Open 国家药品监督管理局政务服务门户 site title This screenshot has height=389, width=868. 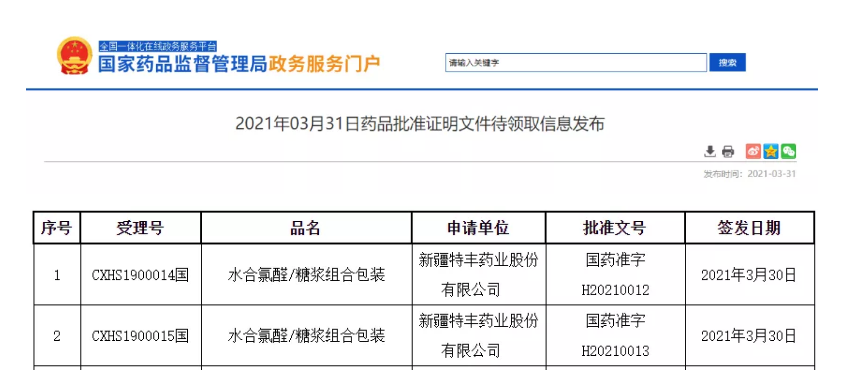(x=239, y=64)
